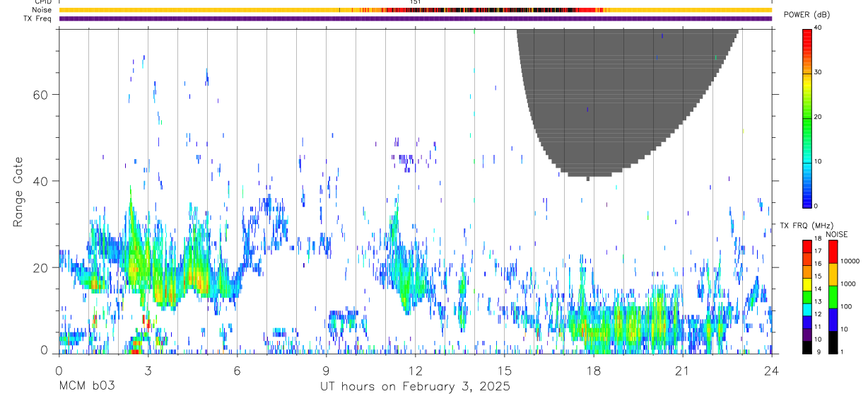
Task: Select the 40 tick on power scale
Action: pos(819,28)
